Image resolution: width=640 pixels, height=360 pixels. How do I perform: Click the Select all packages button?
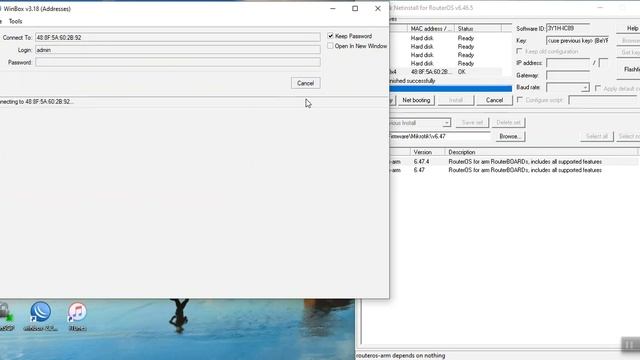[597, 136]
